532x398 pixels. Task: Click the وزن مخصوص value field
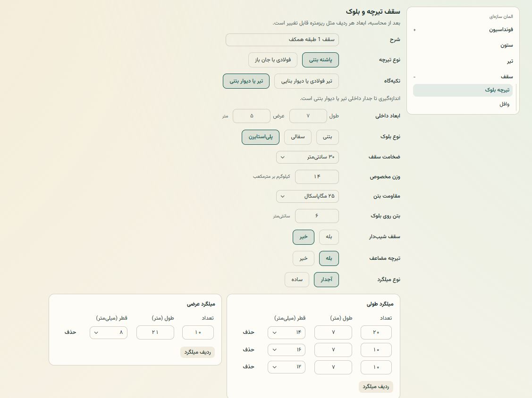pos(317,177)
